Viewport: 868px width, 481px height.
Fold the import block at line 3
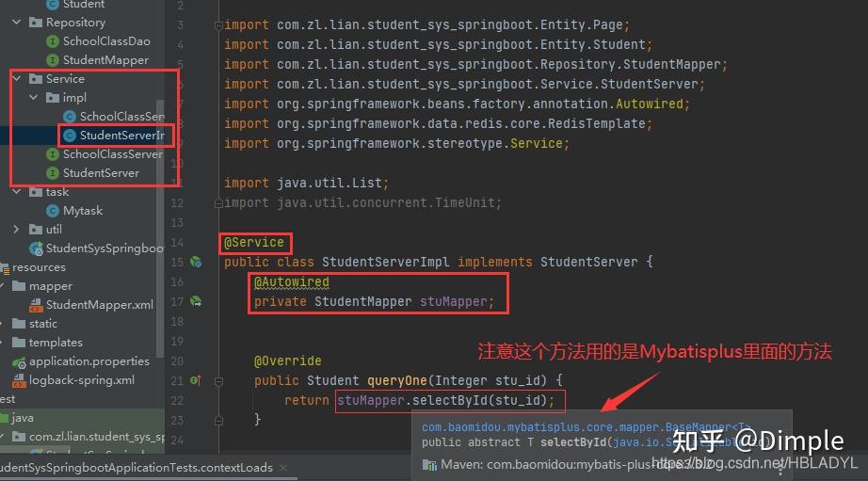click(x=218, y=24)
